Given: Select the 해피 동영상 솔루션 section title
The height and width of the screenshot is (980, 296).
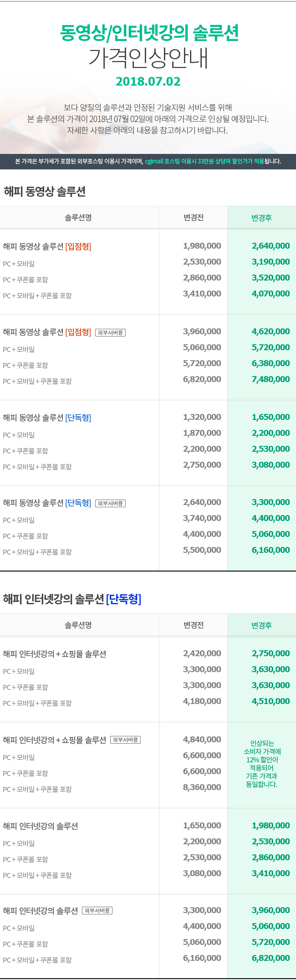Looking at the screenshot, I should pos(45,191).
